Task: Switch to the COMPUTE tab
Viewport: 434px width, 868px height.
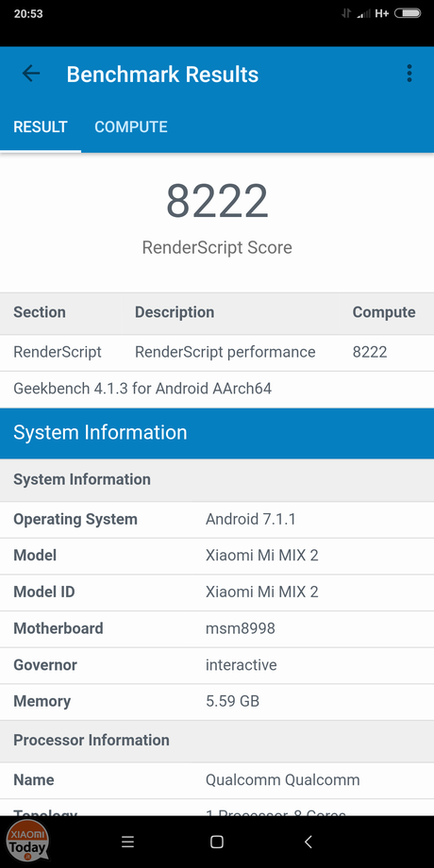Action: point(131,126)
